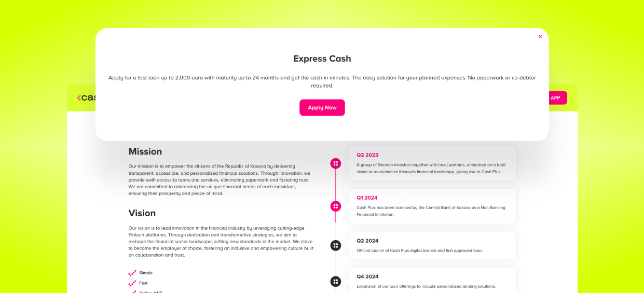Screen dimensions: 644x293
Task: Click the Apply Now button
Action: [x=322, y=107]
